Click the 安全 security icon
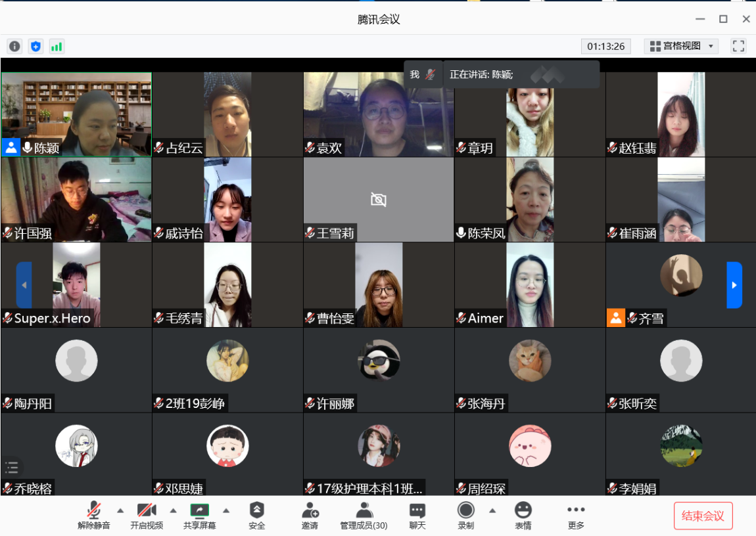Image resolution: width=756 pixels, height=536 pixels. 257,516
